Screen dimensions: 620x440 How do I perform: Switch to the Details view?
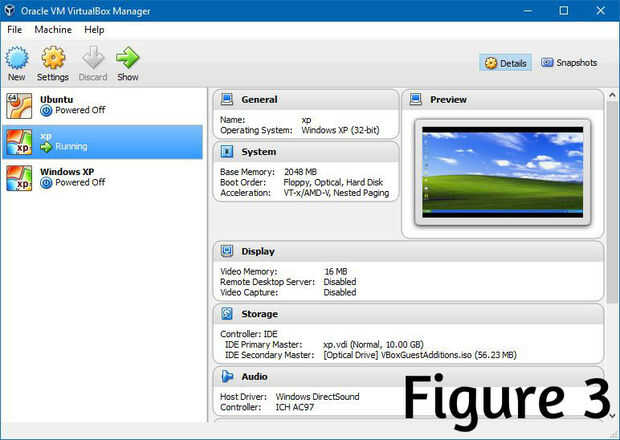[x=506, y=63]
